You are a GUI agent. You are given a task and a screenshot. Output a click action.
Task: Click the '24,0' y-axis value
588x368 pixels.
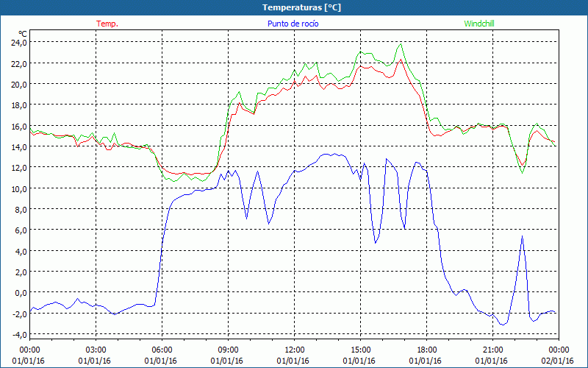(x=19, y=43)
